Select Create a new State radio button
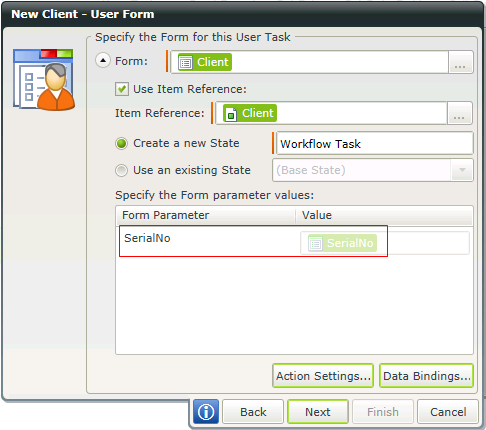 pos(121,144)
